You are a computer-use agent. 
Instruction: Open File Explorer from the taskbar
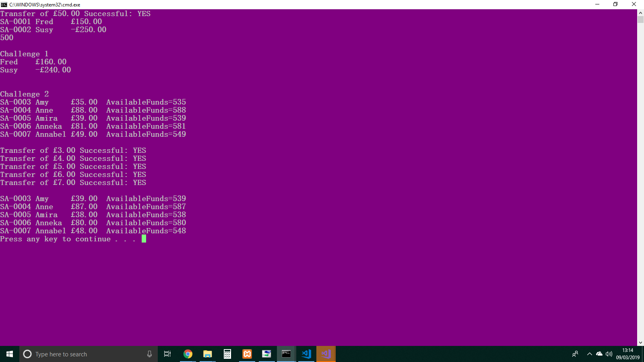click(x=207, y=354)
